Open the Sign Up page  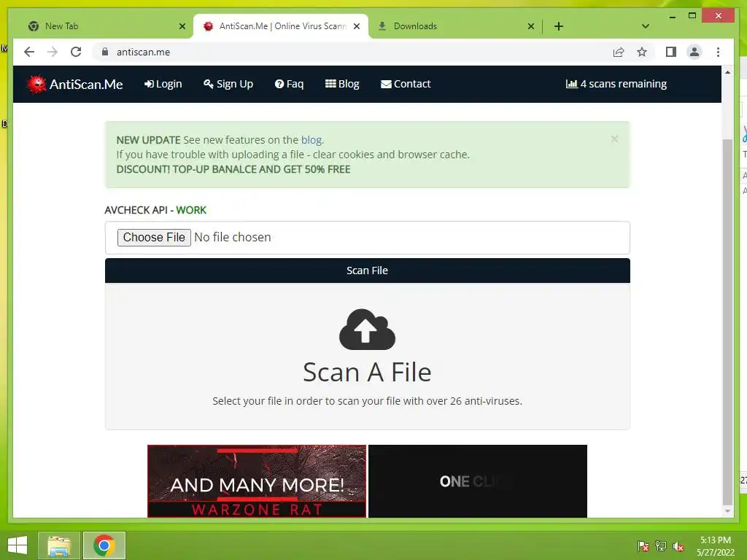point(228,84)
